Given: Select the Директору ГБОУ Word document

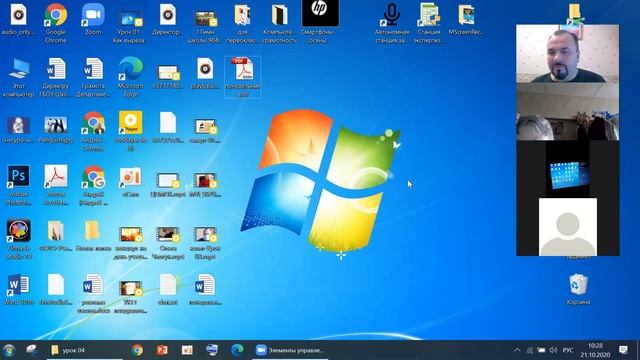Looking at the screenshot, I should pyautogui.click(x=56, y=78).
